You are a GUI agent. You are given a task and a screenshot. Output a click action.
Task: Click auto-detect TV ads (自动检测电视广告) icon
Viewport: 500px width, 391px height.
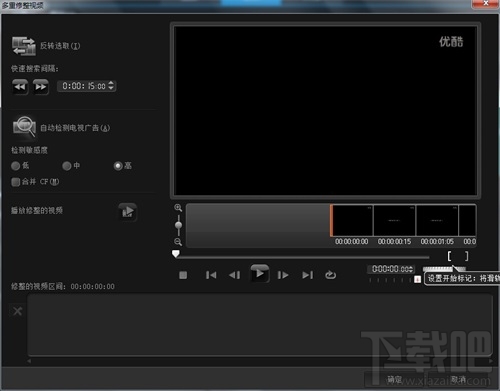tap(24, 127)
